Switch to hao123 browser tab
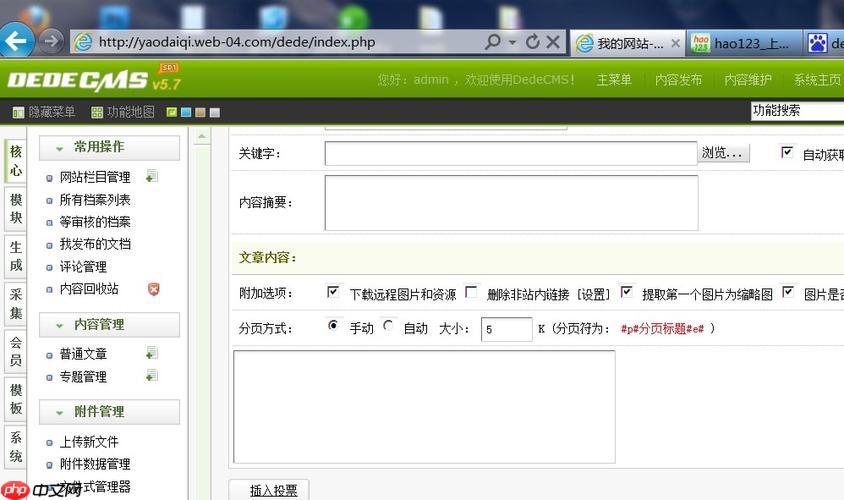Screen dimensions: 844x500 pos(743,44)
